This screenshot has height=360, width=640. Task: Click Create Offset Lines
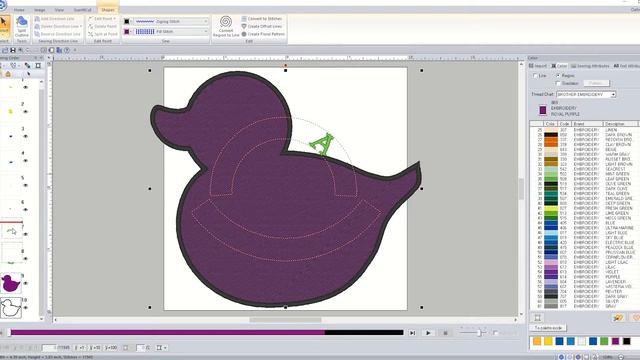262,27
